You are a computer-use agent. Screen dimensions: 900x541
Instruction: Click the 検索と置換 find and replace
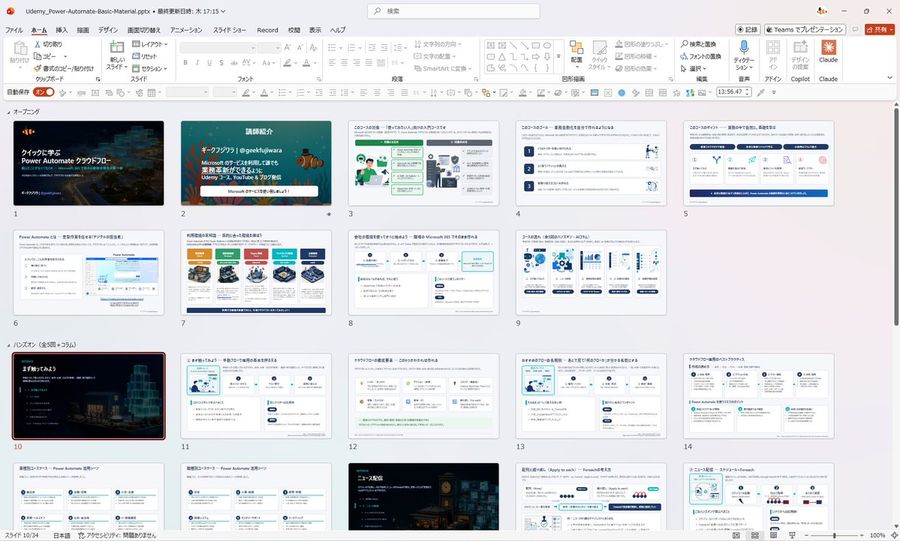click(x=698, y=44)
